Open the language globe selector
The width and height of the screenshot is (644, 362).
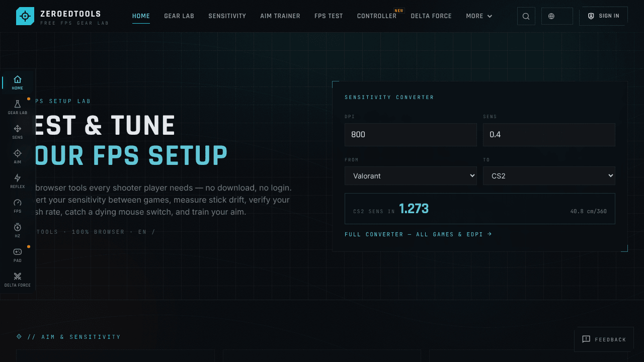point(557,16)
